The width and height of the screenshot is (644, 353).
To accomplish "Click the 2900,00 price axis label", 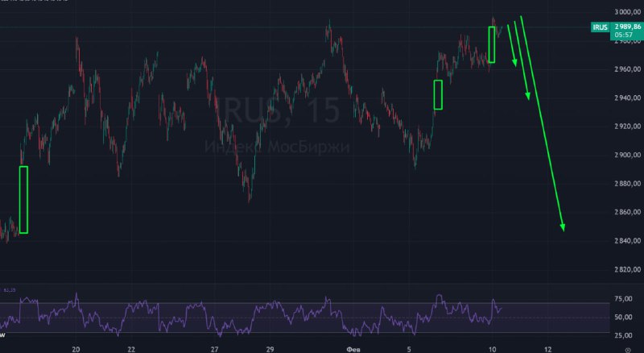I will 628,155.
